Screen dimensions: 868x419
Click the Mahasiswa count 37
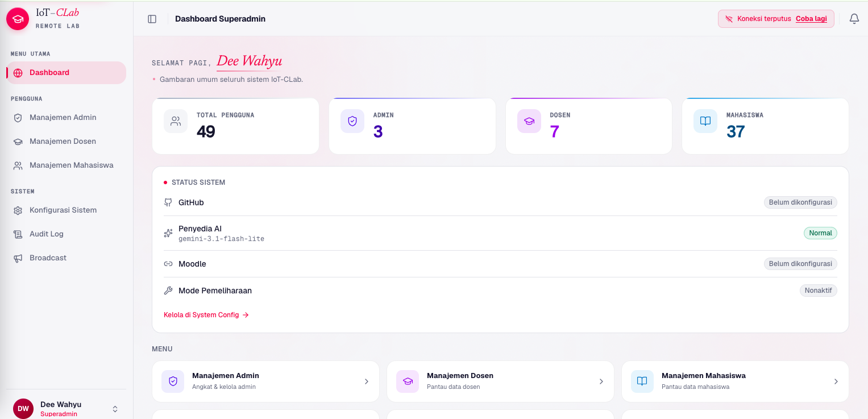[x=736, y=132]
